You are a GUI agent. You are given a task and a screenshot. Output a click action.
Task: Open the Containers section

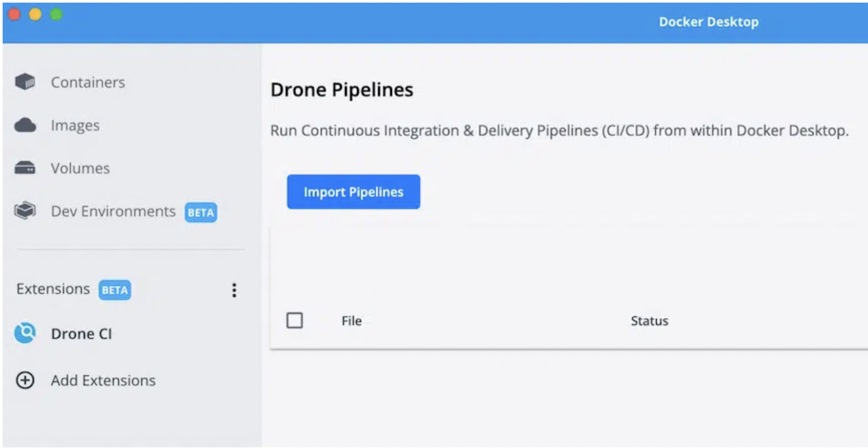[87, 83]
